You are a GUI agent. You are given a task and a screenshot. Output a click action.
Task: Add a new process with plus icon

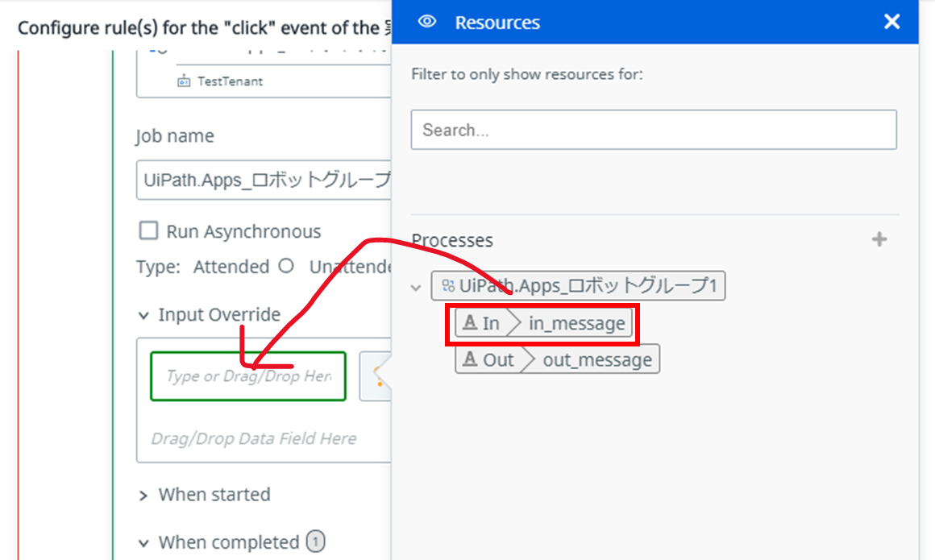point(879,240)
